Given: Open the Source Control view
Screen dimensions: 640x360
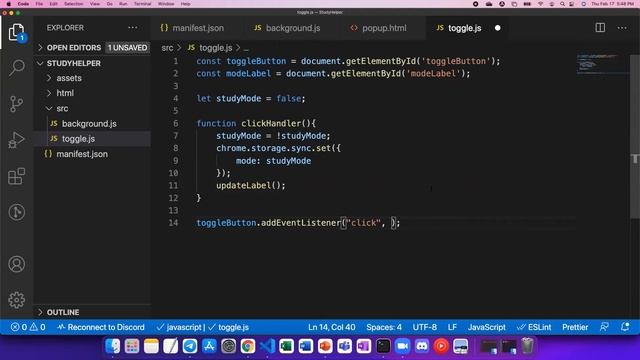Looking at the screenshot, I should pyautogui.click(x=16, y=104).
